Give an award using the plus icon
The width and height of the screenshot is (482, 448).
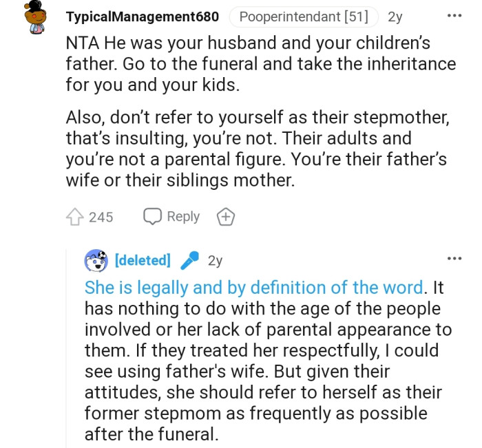[226, 217]
